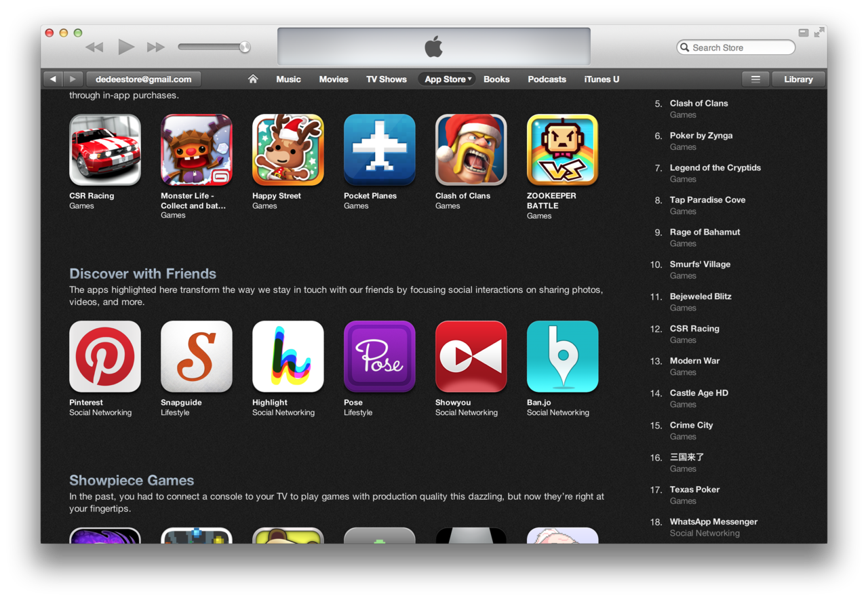This screenshot has width=868, height=600.
Task: Open the Pinterest app icon
Action: (x=105, y=356)
